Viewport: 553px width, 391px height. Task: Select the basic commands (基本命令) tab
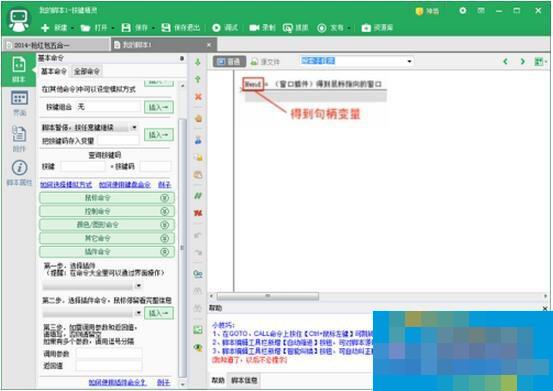point(54,72)
